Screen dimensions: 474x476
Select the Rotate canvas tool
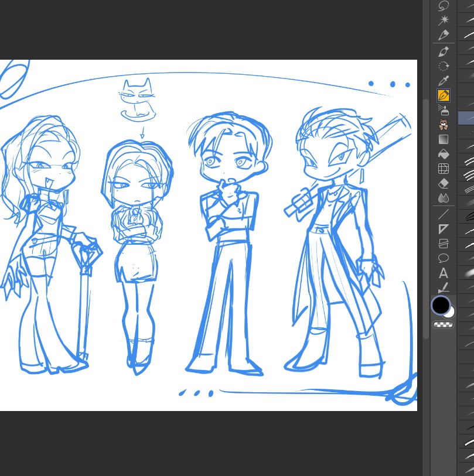coord(444,66)
